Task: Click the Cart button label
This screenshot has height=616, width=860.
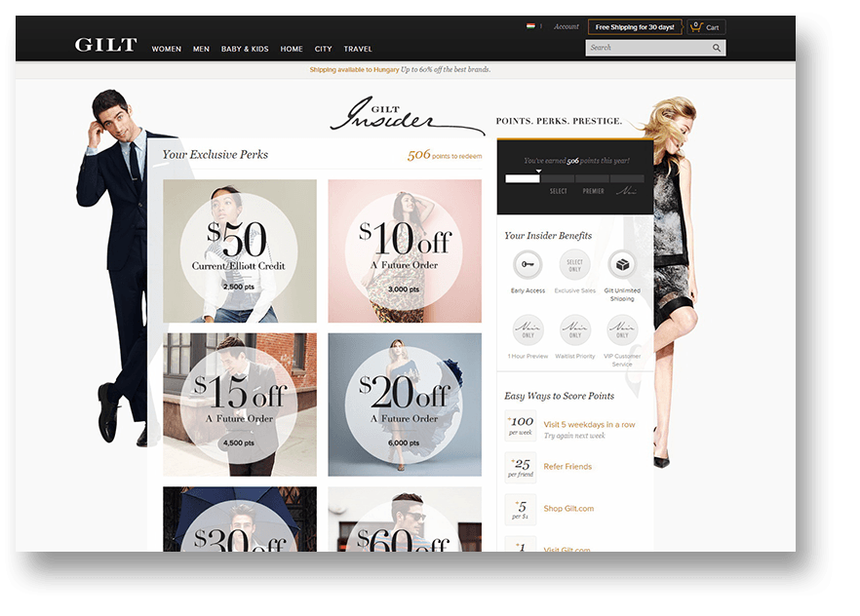Action: [x=712, y=27]
